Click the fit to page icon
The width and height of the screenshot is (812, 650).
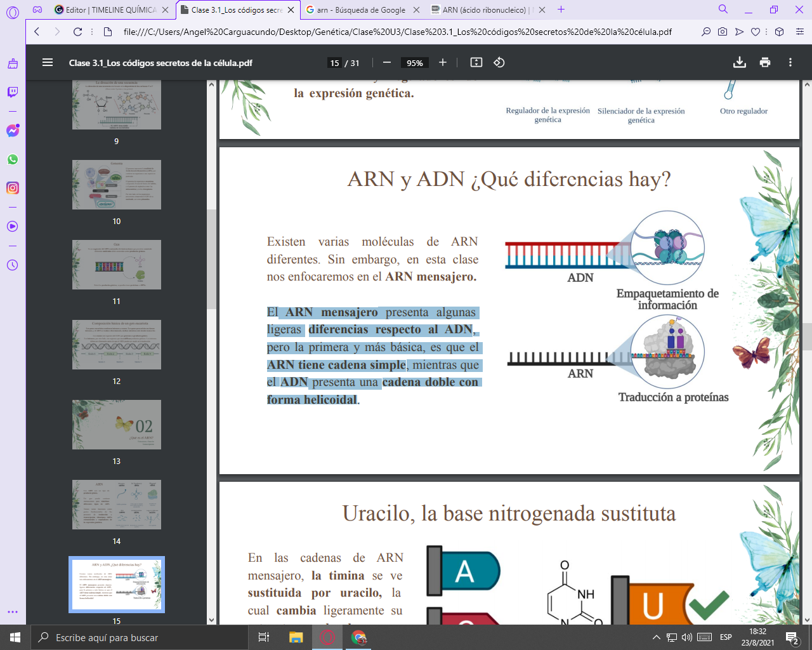point(476,62)
